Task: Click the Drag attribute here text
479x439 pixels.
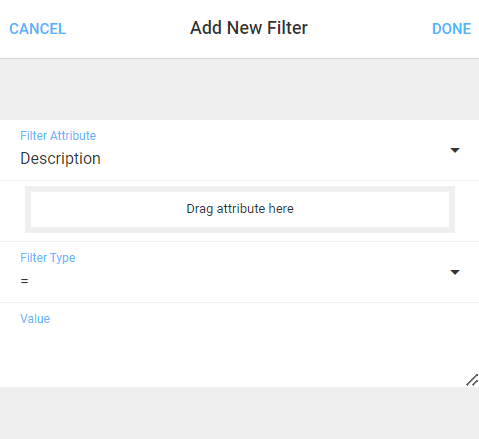Action: (x=240, y=209)
